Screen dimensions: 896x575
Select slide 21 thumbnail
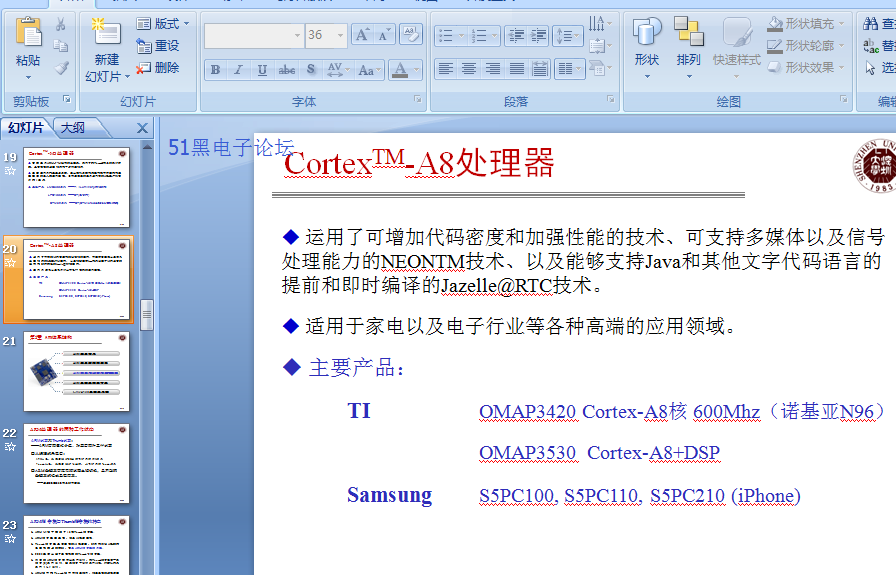tap(77, 372)
